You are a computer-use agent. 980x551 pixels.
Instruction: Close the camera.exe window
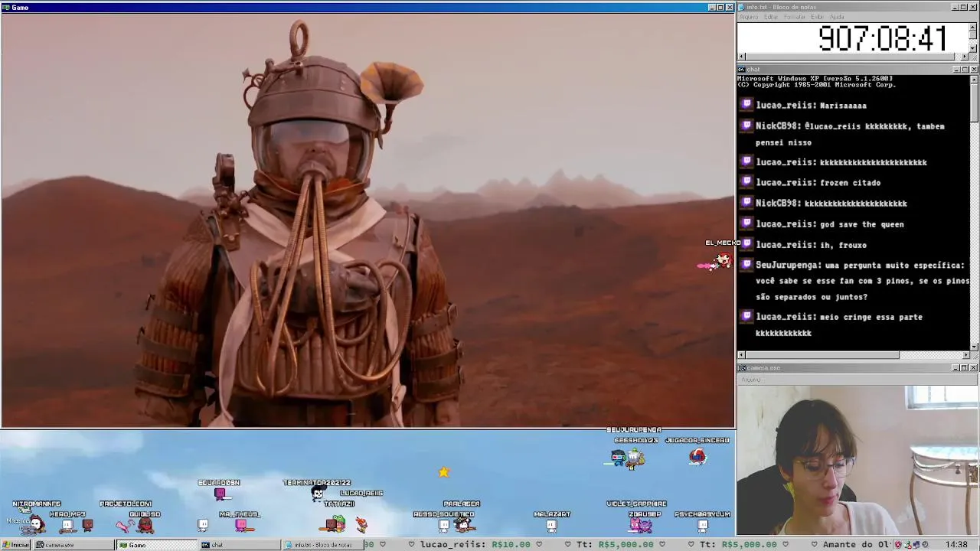point(974,368)
